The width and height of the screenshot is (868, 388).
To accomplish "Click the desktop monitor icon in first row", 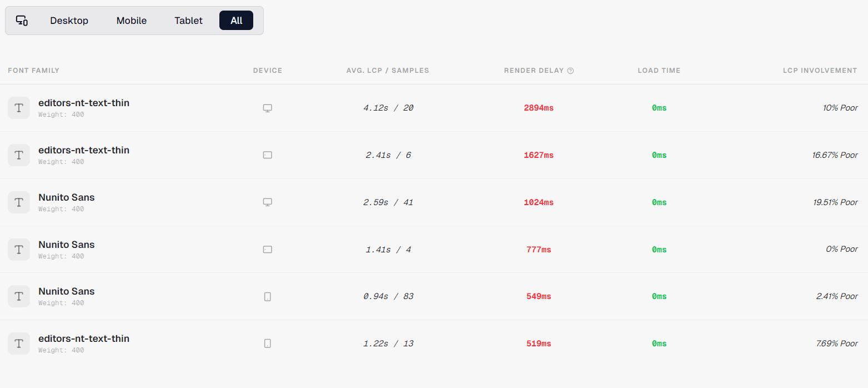I will pos(267,107).
